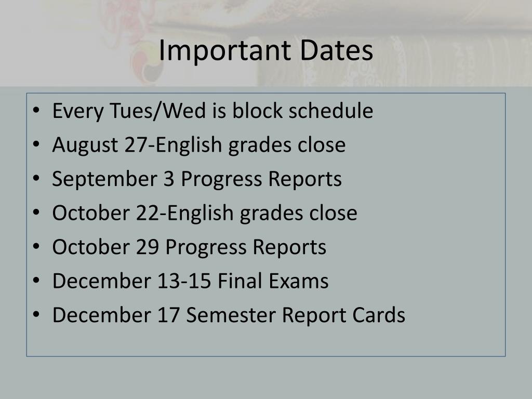Click the bullet before September 3
This screenshot has height=399, width=532.
[36, 178]
